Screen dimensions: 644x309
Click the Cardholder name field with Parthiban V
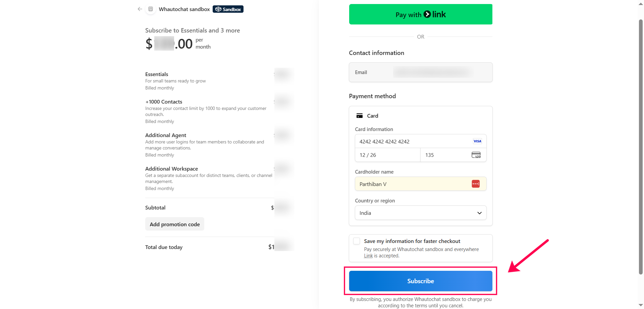coord(413,184)
